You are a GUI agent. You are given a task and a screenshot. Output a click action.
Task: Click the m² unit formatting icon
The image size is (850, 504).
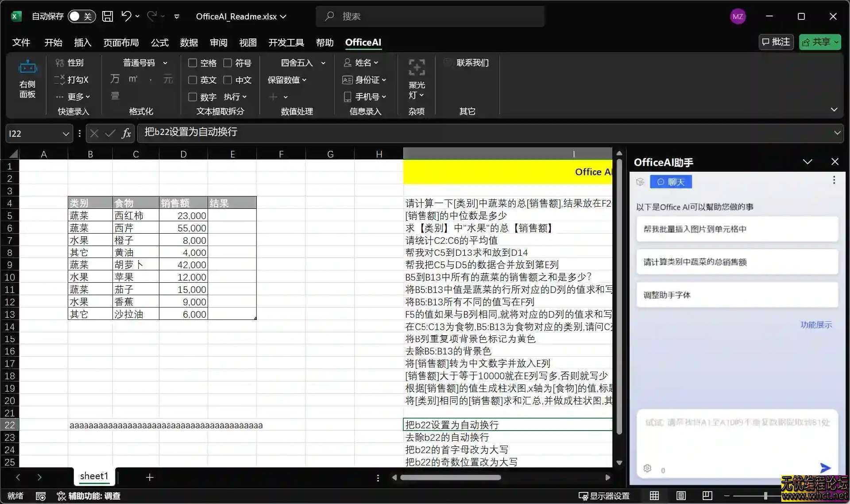132,79
